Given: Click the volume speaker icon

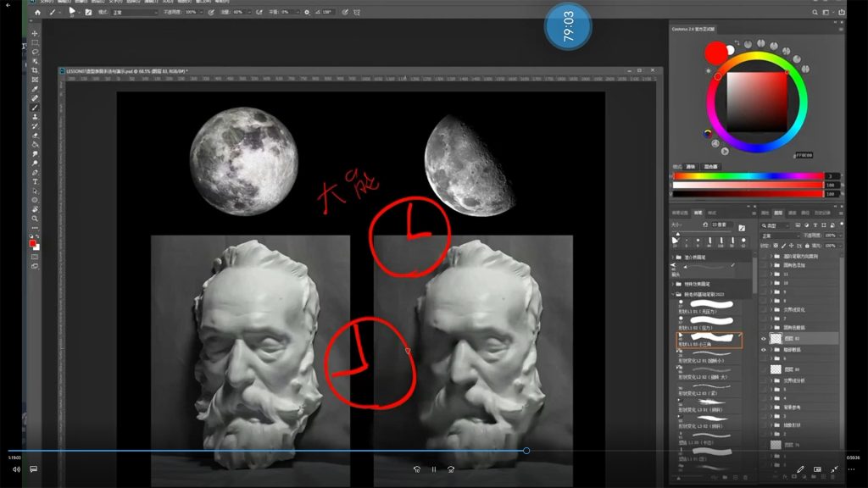Looking at the screenshot, I should coord(15,469).
